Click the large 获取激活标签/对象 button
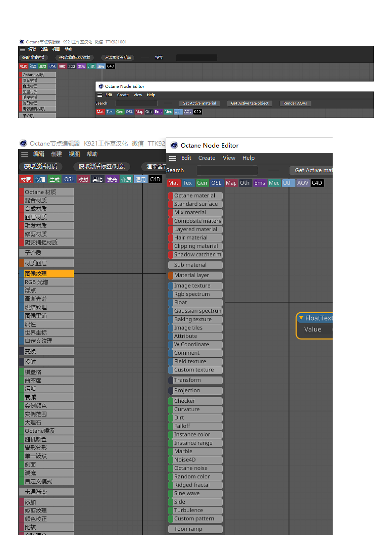This screenshot has height=554, width=392. pyautogui.click(x=102, y=166)
